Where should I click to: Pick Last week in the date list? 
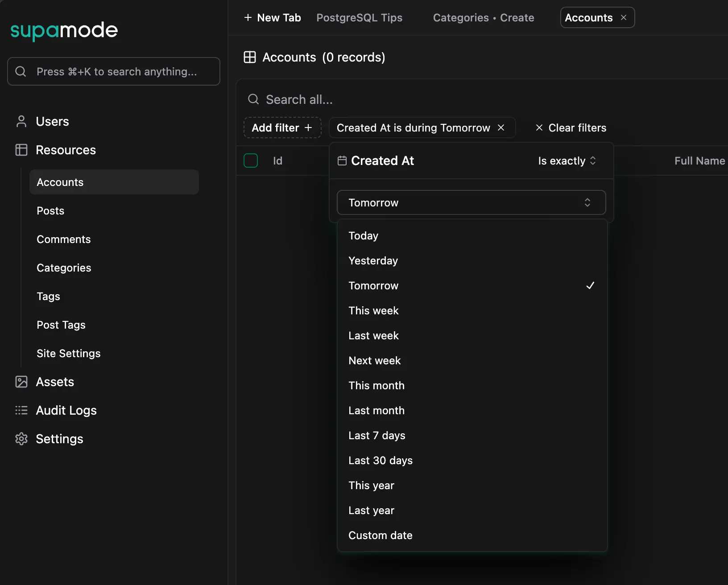472,335
